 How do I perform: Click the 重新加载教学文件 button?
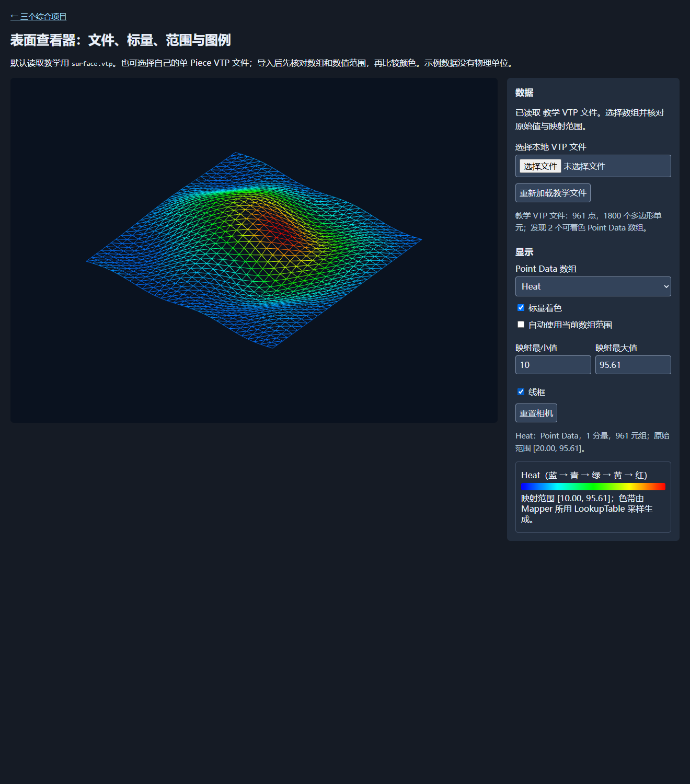tap(553, 193)
